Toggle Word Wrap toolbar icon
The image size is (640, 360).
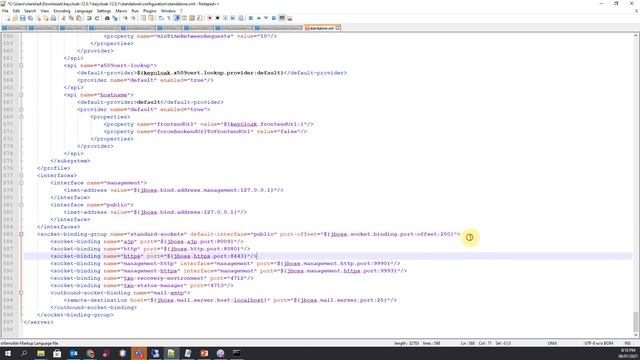[161, 18]
